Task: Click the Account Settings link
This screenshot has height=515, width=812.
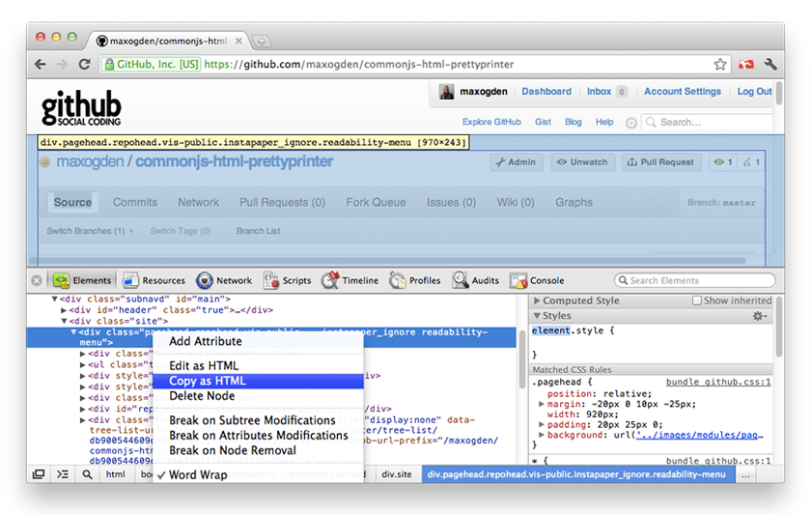Action: coord(682,92)
